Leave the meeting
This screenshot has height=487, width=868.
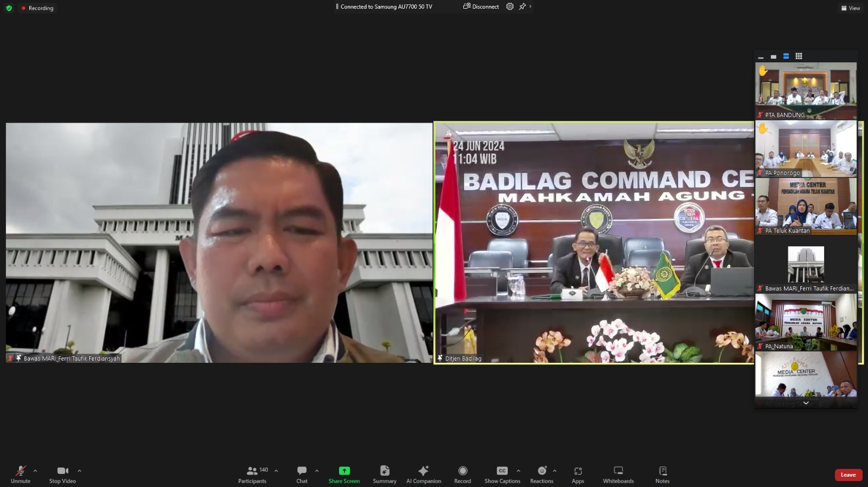[848, 475]
